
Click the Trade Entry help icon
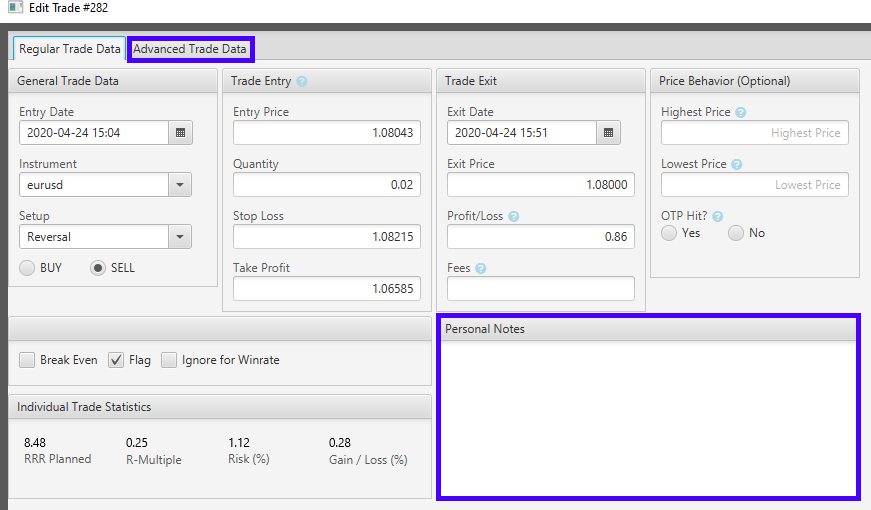click(x=302, y=82)
